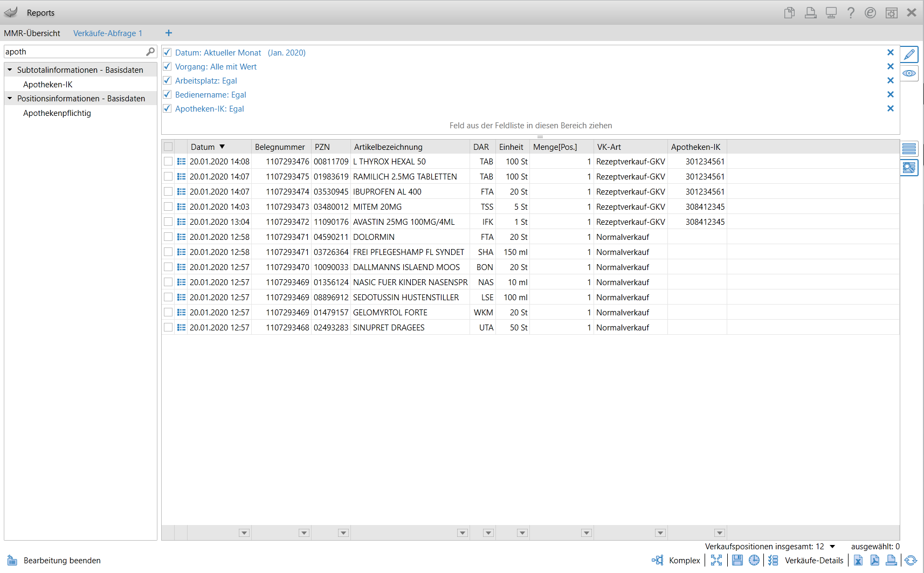The image size is (924, 573).
Task: Sort by the Datum column header
Action: [219, 147]
